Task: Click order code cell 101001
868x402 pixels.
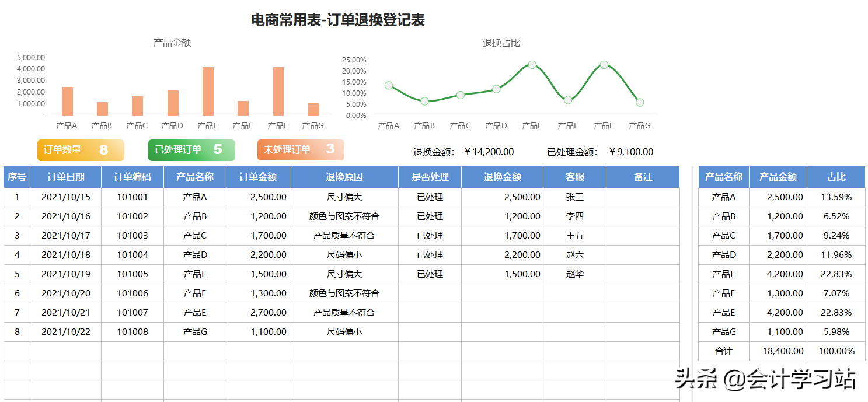Action: 133,197
